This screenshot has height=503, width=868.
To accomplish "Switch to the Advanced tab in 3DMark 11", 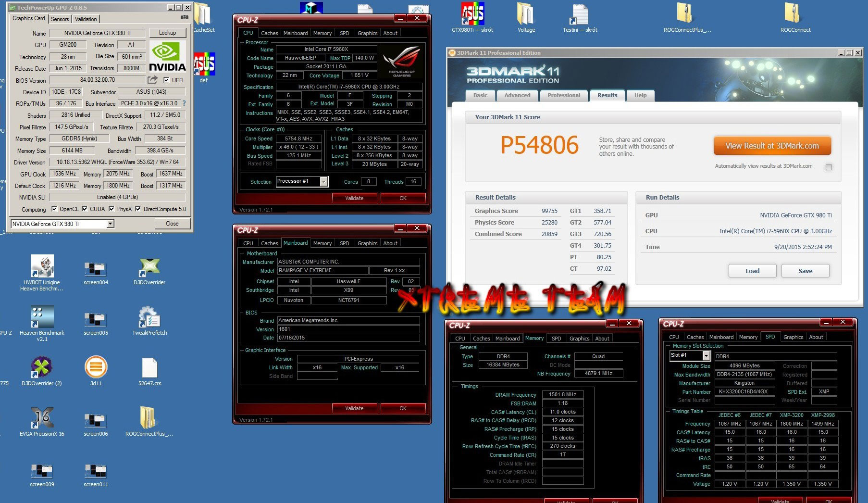I will click(x=517, y=95).
